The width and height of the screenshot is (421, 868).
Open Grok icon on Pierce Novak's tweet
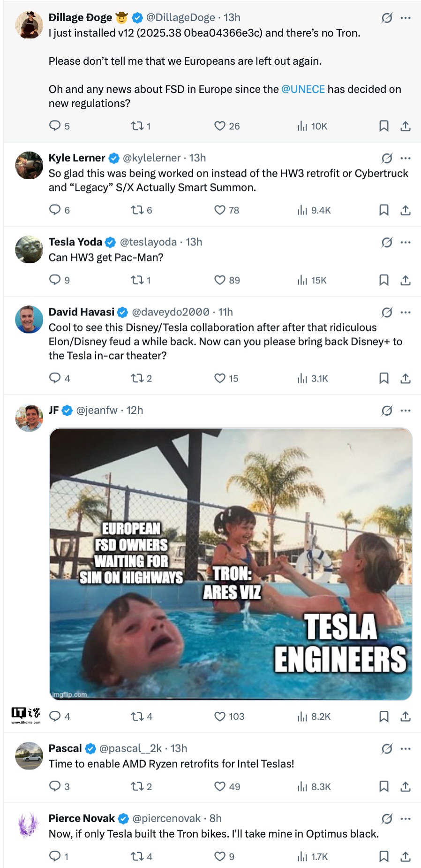coord(387,819)
